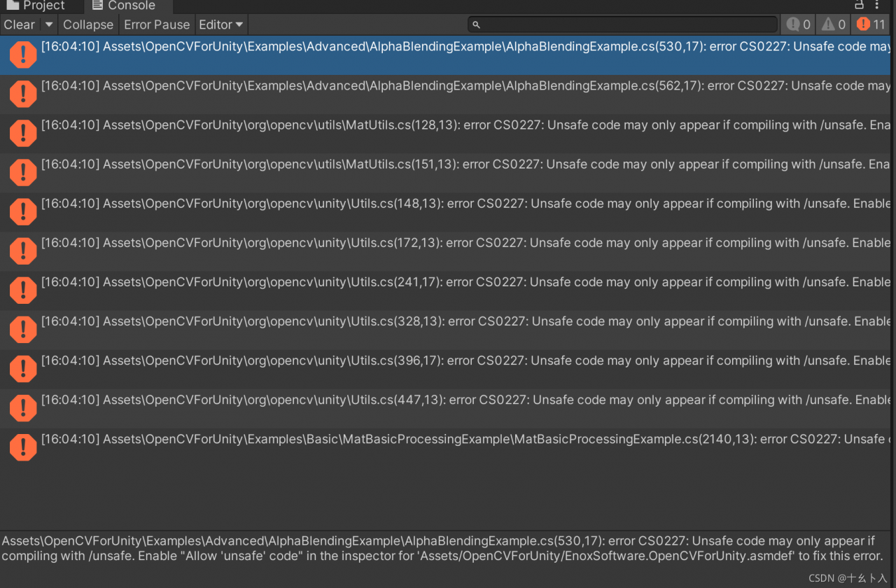Click the console search field
896x588 pixels.
click(x=623, y=24)
